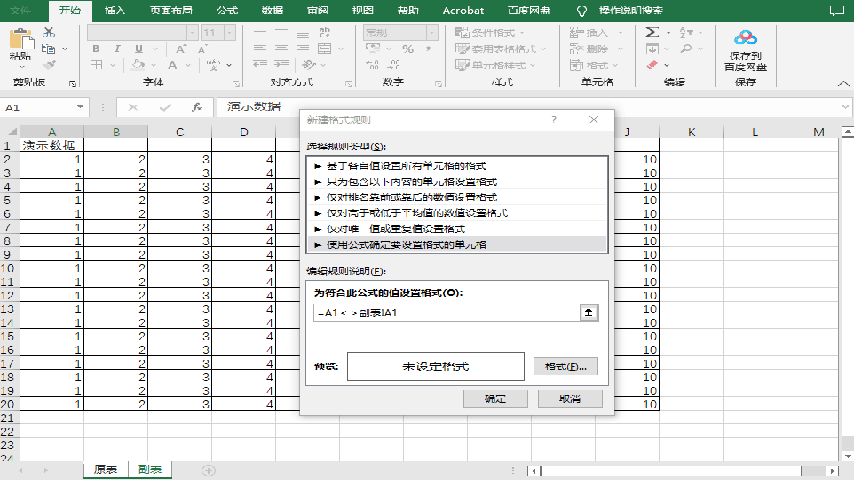This screenshot has width=854, height=480.
Task: Click the Decrease Font Size icon
Action: pos(202,49)
